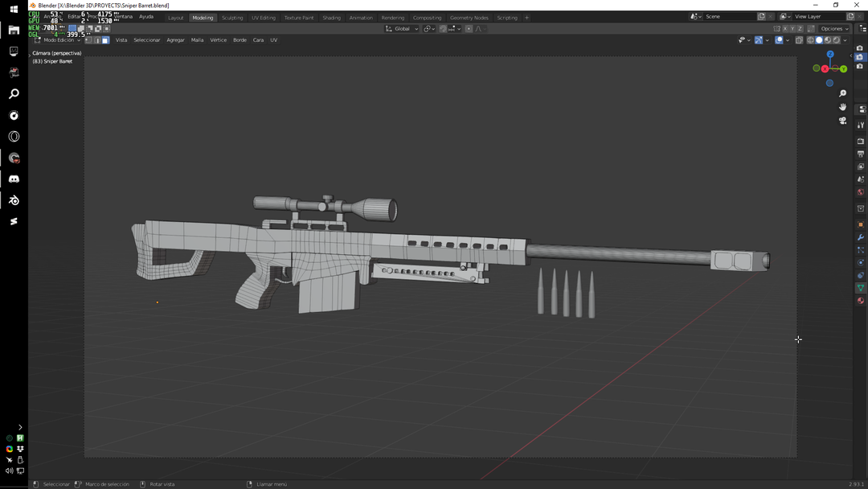Open Discord from the left taskbar
Image resolution: width=868 pixels, height=489 pixels.
coord(14,179)
